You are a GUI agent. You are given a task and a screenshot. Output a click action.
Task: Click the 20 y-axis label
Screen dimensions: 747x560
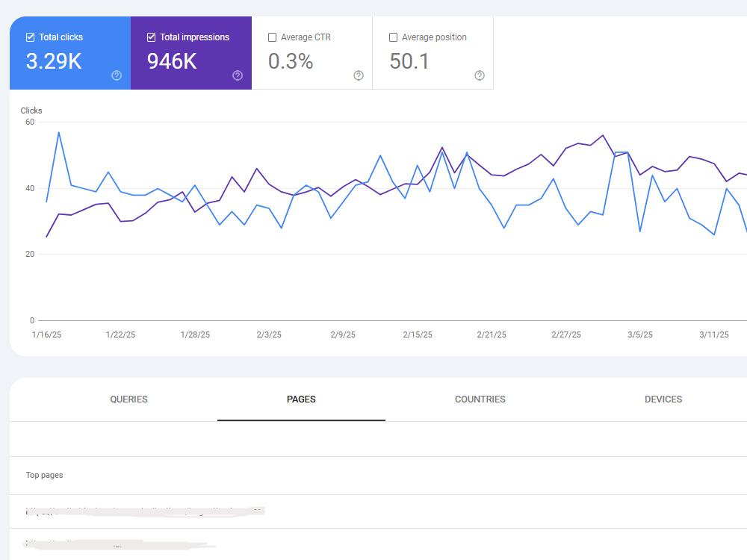tap(30, 254)
